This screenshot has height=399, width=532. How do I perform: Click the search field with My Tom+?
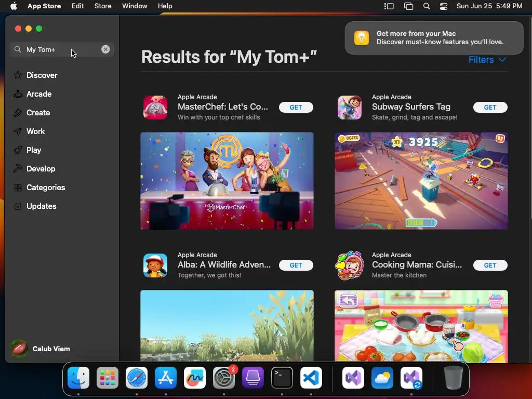click(x=62, y=49)
